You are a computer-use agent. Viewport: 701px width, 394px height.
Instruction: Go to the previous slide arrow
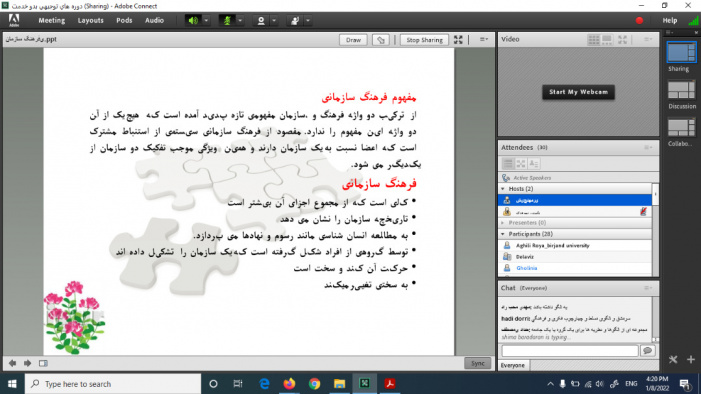click(x=13, y=363)
